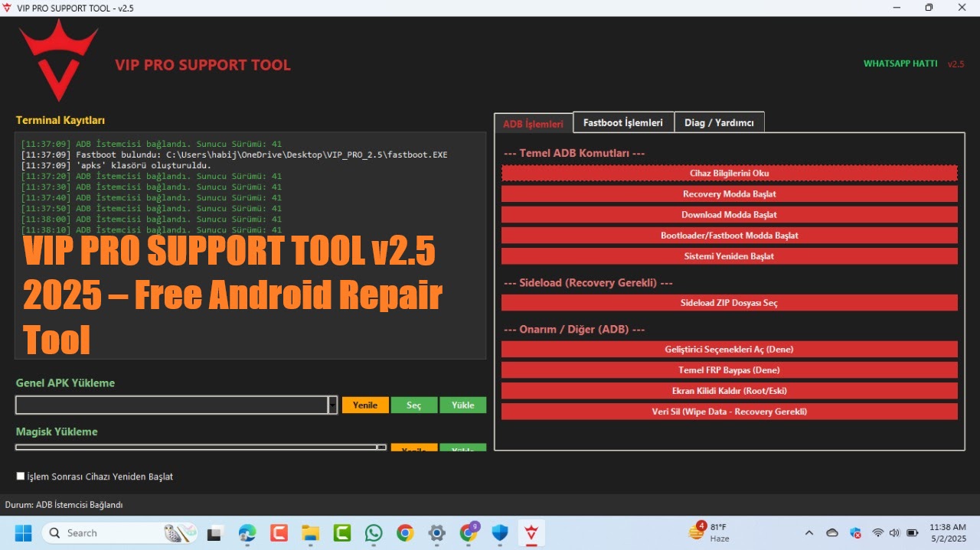Switch to Diag / Yardımcı tab
This screenshot has height=550, width=980.
pos(719,122)
